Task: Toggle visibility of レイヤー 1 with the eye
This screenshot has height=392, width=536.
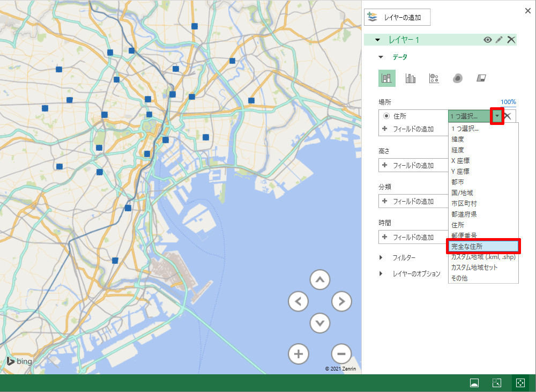Action: click(487, 40)
